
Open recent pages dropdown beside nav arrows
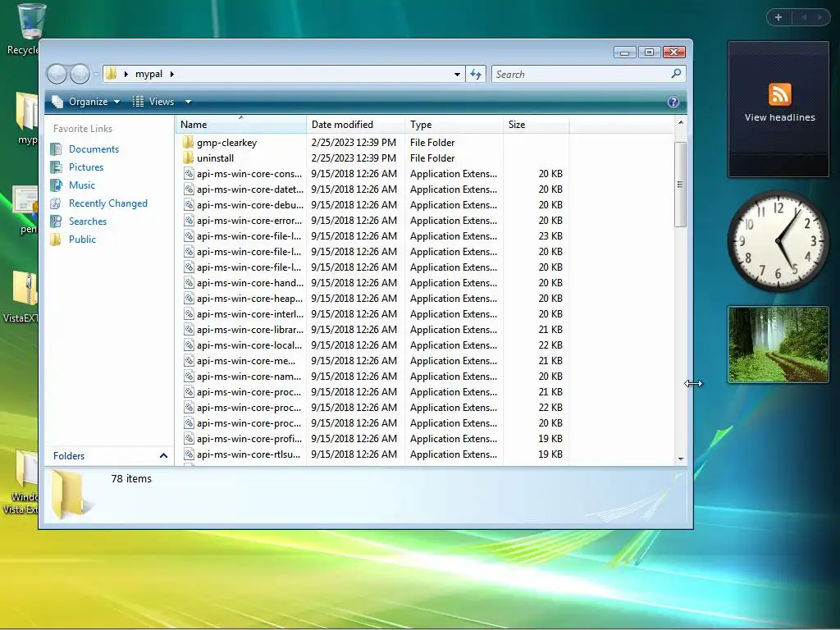point(96,75)
